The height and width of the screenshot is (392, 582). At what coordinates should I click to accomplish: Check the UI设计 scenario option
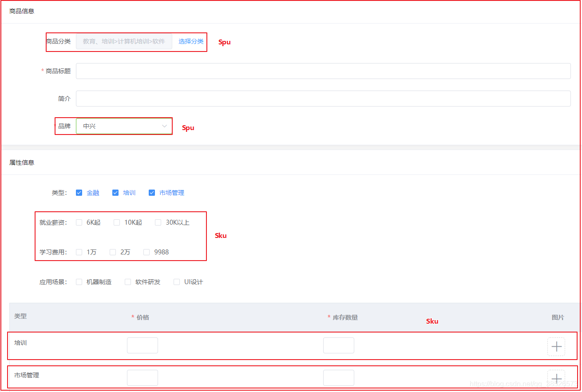click(x=177, y=282)
